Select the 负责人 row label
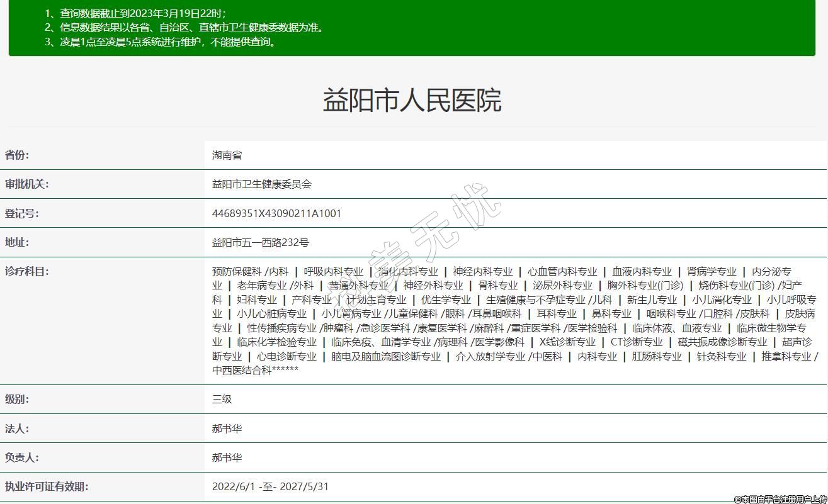 click(21, 457)
